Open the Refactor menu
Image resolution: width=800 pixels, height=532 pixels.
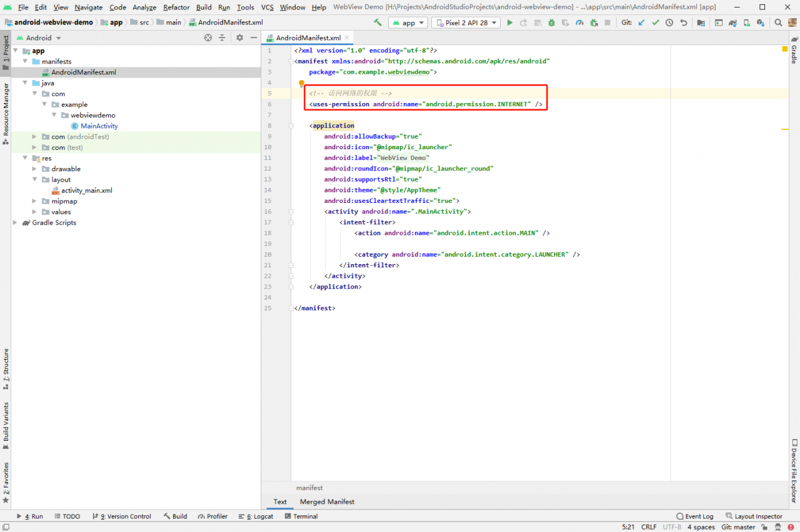(x=176, y=7)
